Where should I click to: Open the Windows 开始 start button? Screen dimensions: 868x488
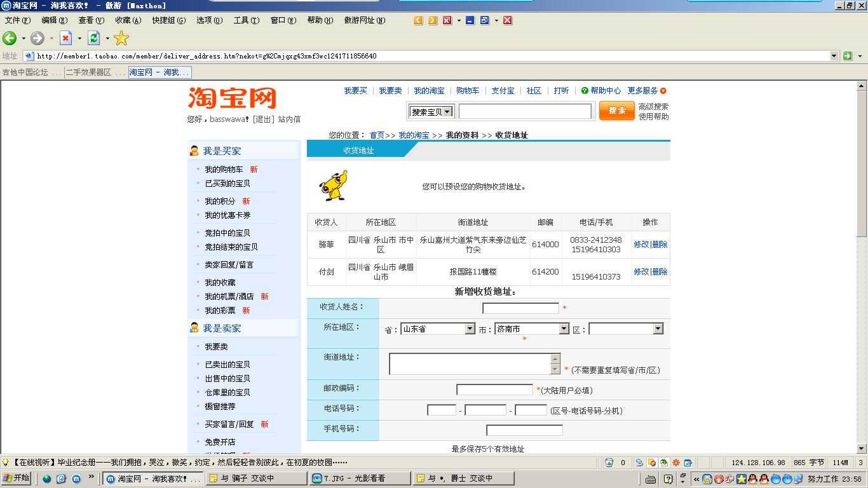[x=16, y=478]
